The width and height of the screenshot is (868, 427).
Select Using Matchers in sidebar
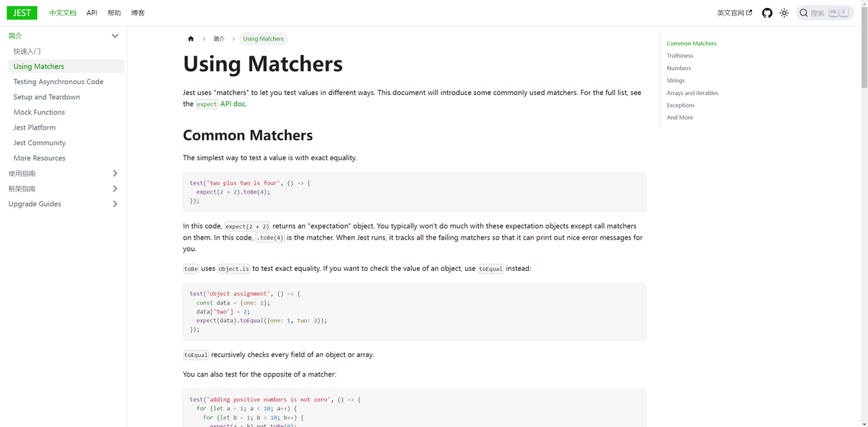tap(66, 67)
